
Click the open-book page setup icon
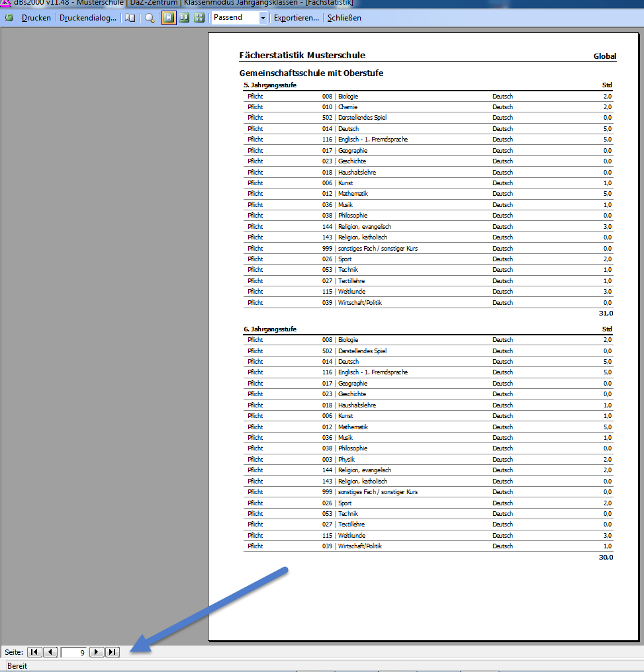coord(130,18)
